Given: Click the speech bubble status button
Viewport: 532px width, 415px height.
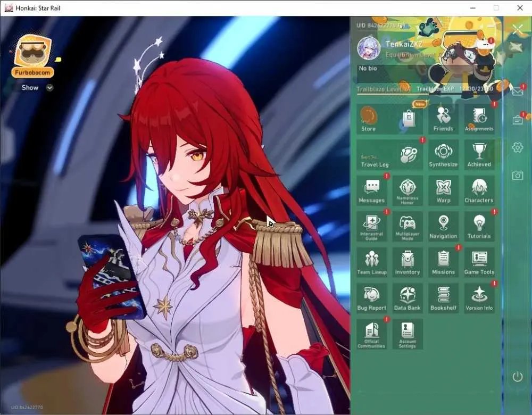Looking at the screenshot, I should click(486, 45).
